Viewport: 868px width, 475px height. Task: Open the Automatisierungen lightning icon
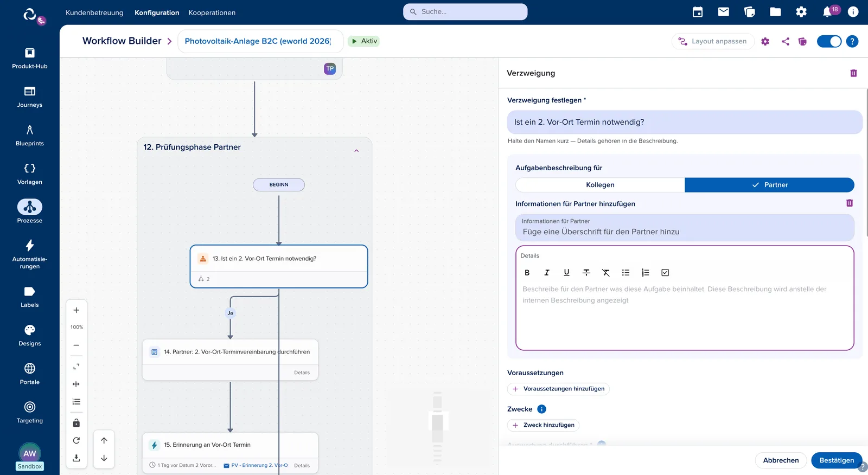(x=30, y=246)
